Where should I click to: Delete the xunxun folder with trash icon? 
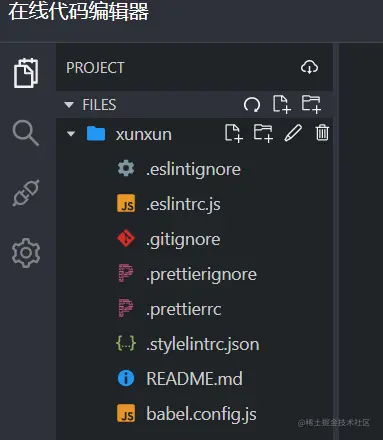(322, 133)
